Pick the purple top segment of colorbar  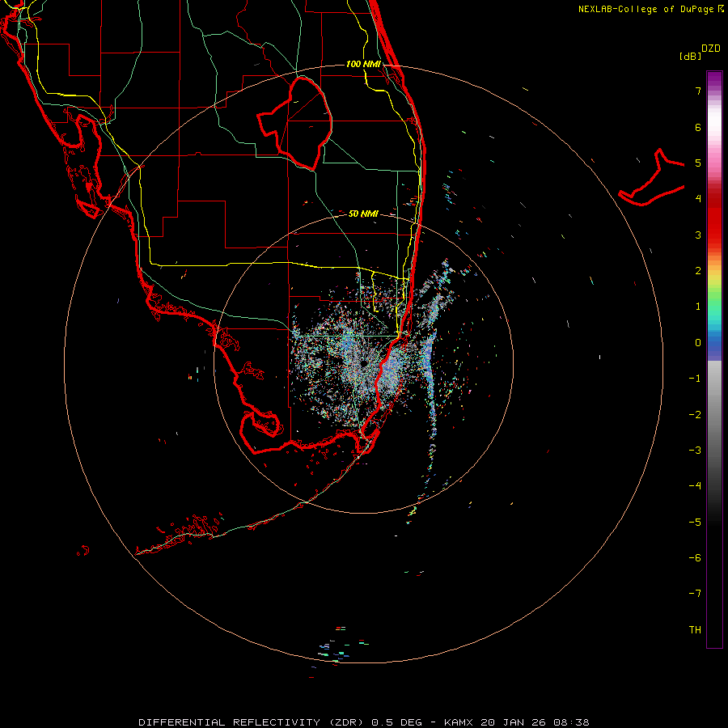click(714, 79)
